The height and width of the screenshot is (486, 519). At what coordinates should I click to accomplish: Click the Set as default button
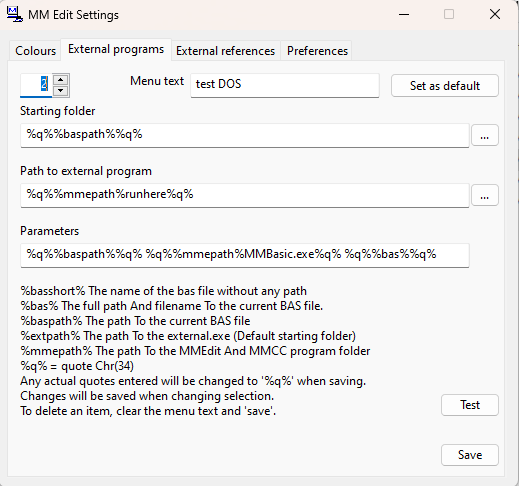[x=445, y=86]
